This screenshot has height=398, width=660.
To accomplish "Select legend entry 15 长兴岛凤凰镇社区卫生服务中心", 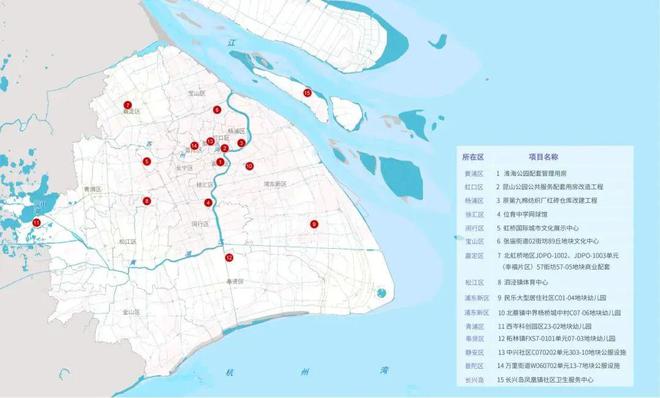I will click(x=545, y=380).
